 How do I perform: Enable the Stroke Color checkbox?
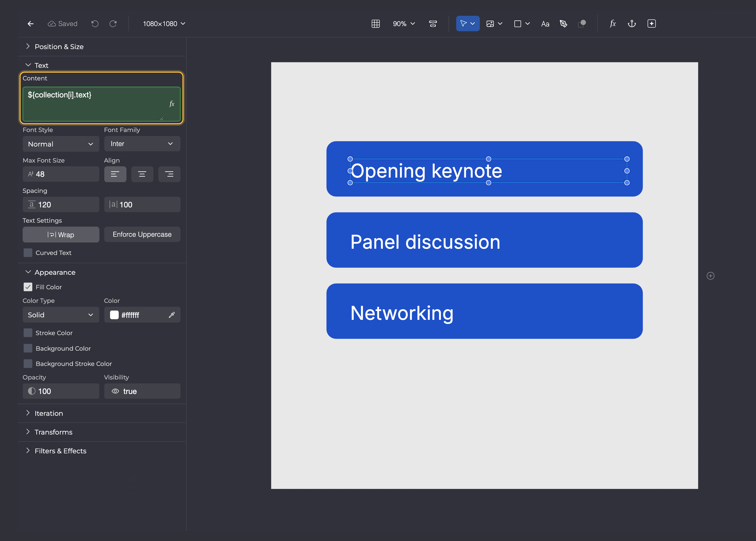point(28,333)
